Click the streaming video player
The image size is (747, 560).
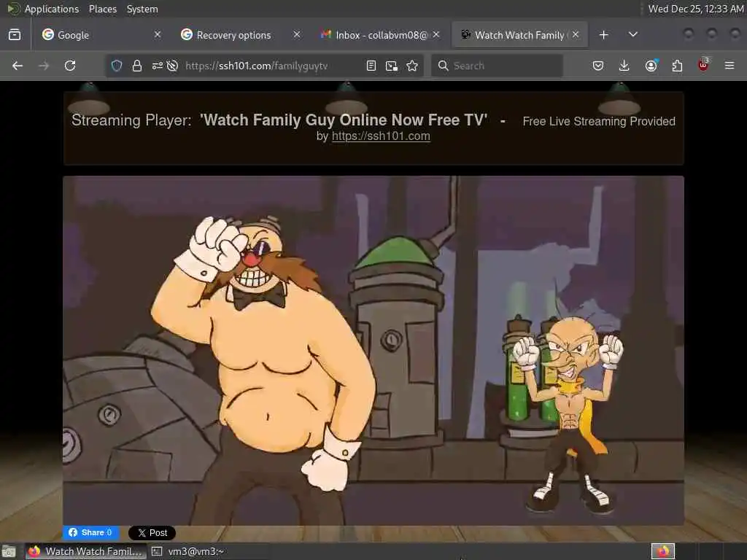click(373, 351)
